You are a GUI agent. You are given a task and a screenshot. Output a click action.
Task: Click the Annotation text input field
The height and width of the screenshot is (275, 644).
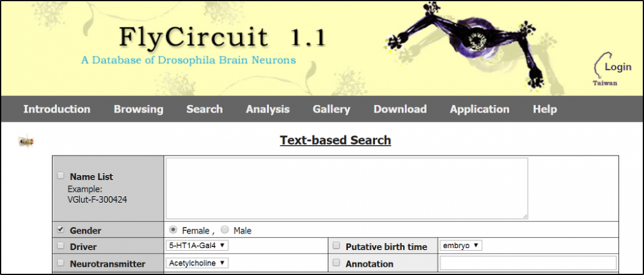[528, 263]
